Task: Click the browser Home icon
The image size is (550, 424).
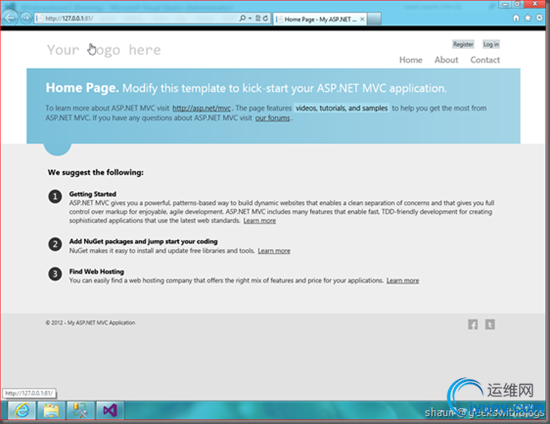Action: point(516,18)
